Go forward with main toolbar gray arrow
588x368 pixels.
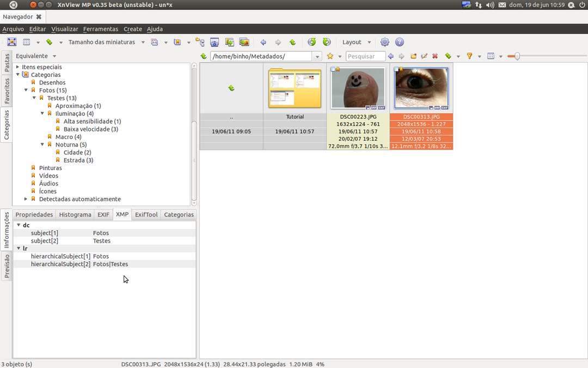pos(278,43)
